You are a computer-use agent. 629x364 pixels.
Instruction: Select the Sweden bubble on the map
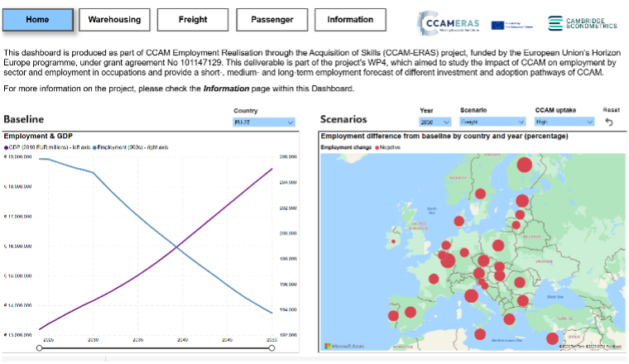pos(481,194)
